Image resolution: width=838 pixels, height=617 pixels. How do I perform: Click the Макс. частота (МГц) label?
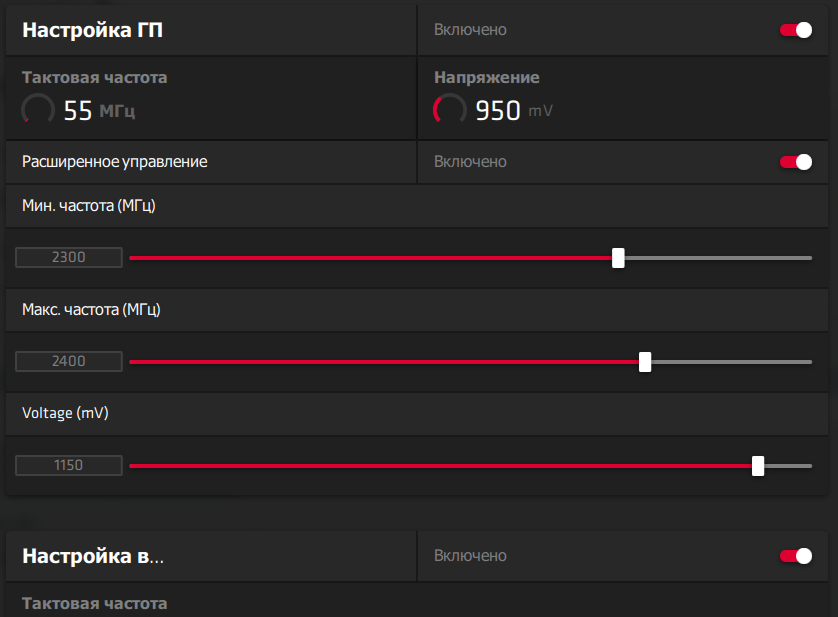click(91, 310)
